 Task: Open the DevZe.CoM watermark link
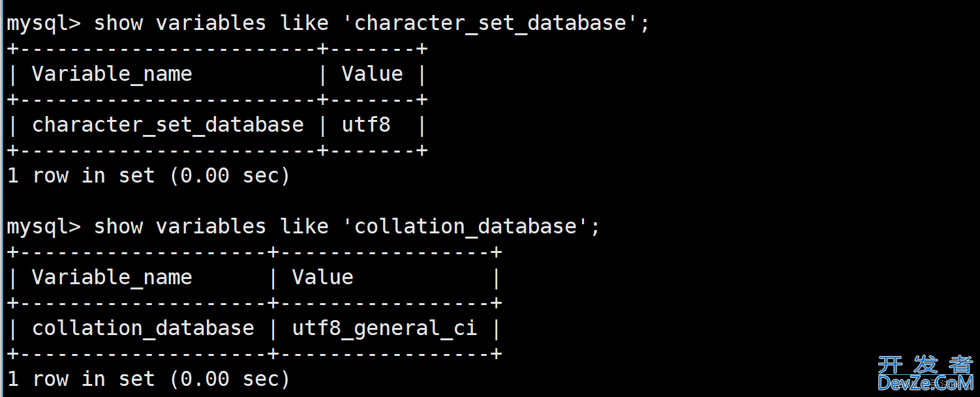[x=925, y=383]
